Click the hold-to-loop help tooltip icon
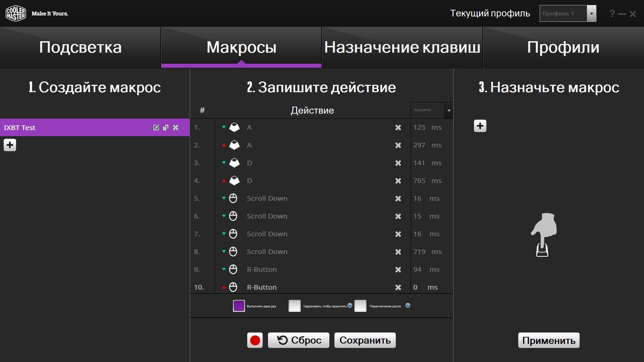 click(350, 305)
